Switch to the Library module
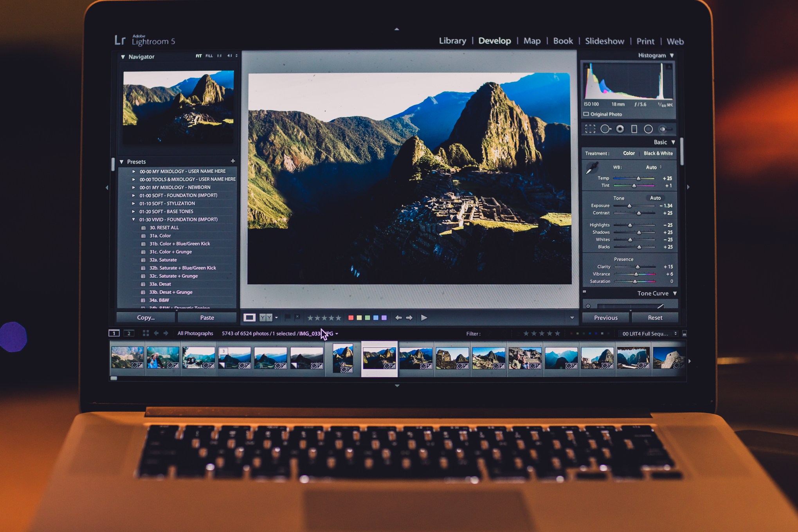The width and height of the screenshot is (798, 532). pos(452,41)
